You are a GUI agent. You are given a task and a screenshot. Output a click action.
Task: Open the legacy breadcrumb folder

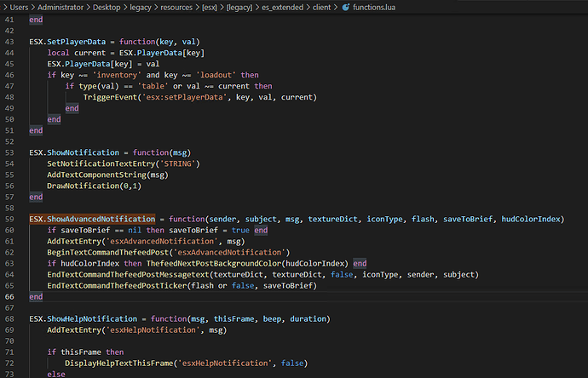point(141,7)
